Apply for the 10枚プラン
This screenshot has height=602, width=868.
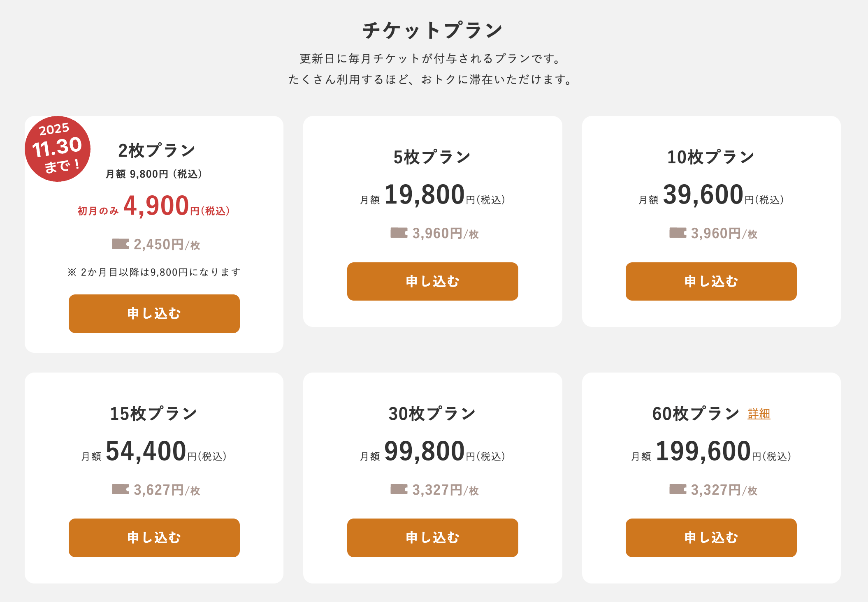711,282
